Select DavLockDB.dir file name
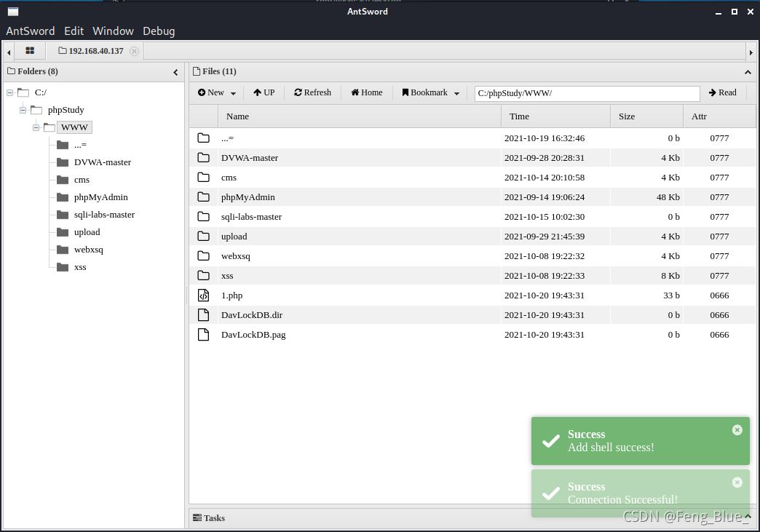 pyautogui.click(x=252, y=315)
